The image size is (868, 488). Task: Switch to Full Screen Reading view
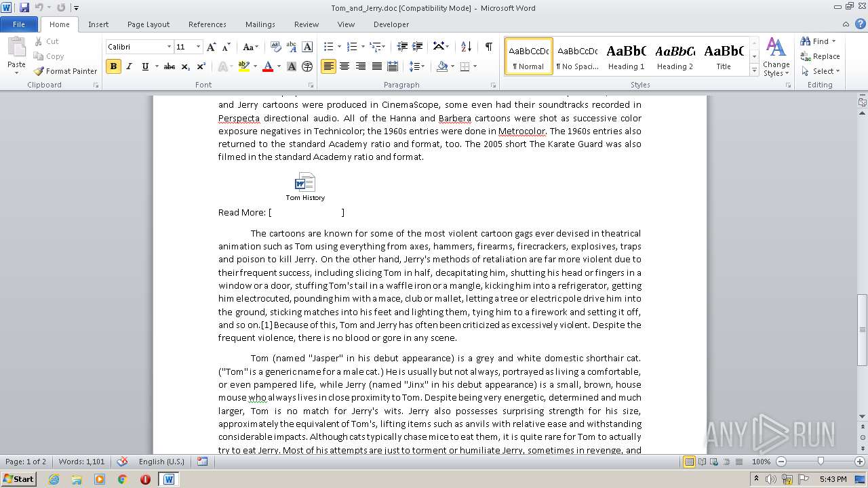tap(702, 462)
